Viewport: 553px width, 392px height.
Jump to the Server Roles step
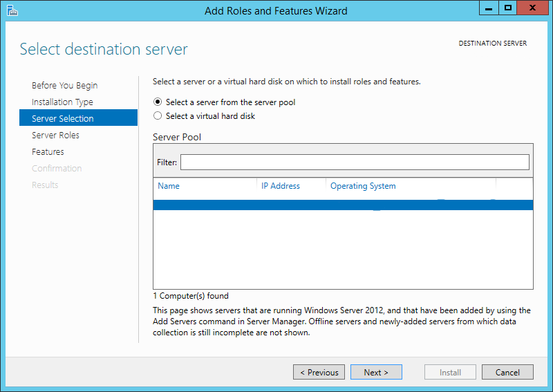[55, 135]
